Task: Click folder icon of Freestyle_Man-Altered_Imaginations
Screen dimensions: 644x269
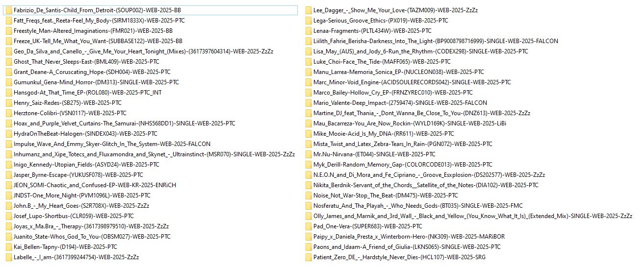Action: [x=8, y=31]
